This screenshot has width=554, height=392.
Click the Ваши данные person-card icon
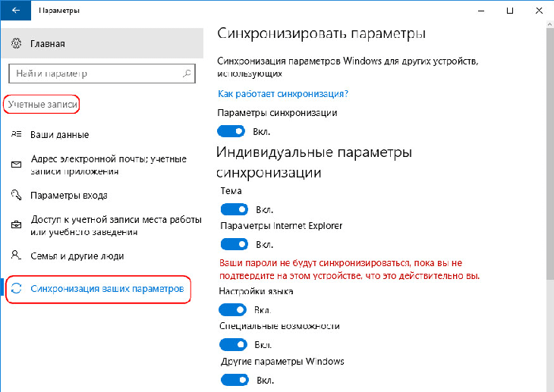click(16, 134)
